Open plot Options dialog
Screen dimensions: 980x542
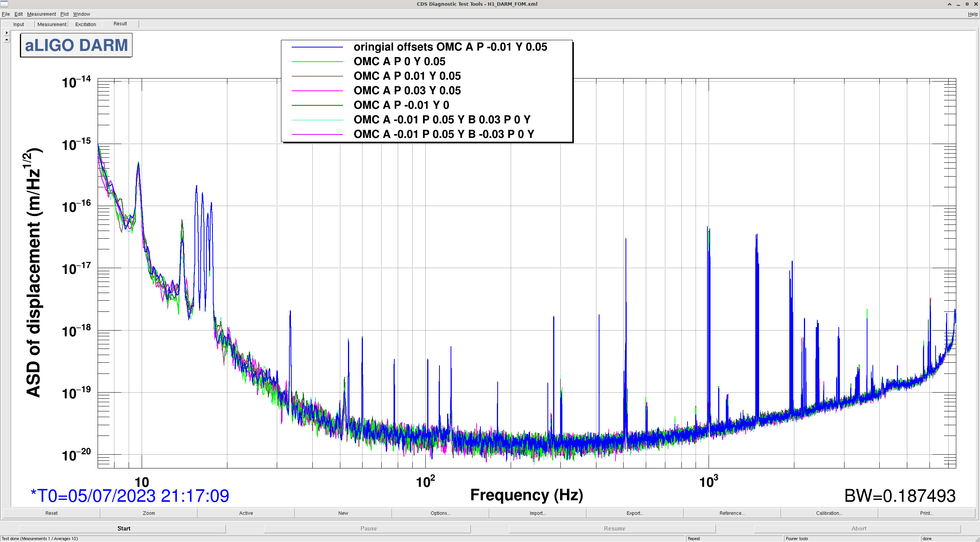[440, 513]
